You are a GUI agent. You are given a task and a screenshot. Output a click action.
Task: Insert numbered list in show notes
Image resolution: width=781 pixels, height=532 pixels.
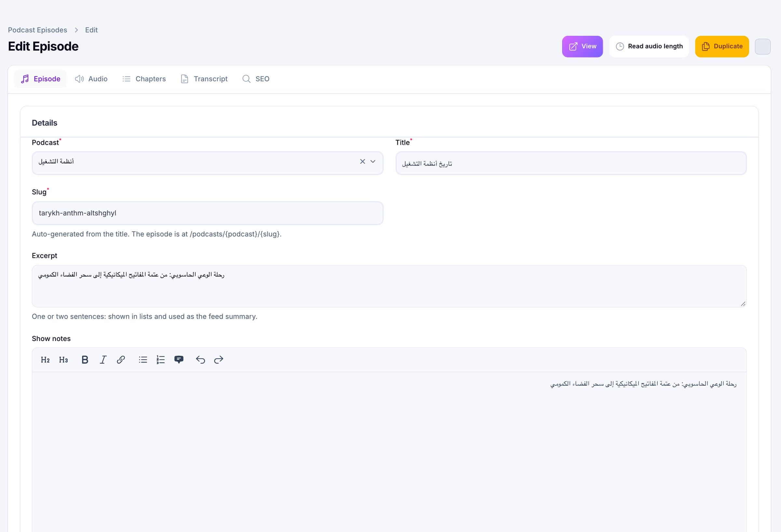pyautogui.click(x=161, y=360)
